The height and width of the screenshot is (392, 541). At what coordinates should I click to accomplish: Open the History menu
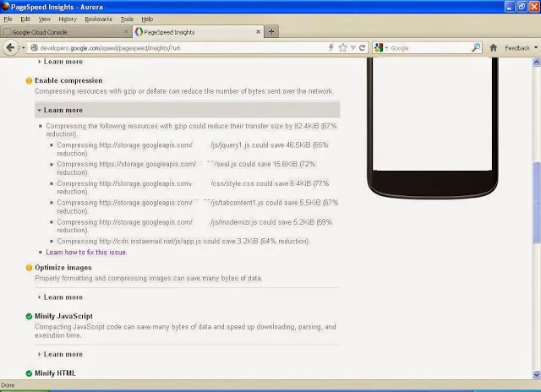[68, 19]
